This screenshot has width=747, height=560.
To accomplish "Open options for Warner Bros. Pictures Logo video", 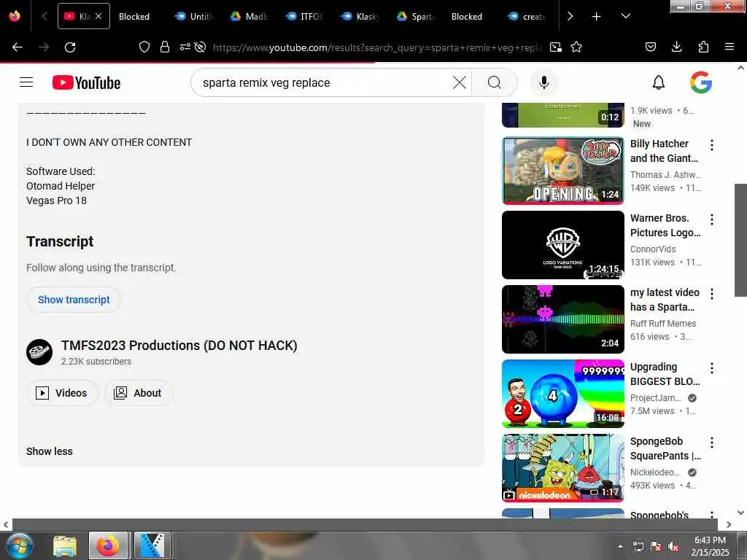I will [x=712, y=219].
